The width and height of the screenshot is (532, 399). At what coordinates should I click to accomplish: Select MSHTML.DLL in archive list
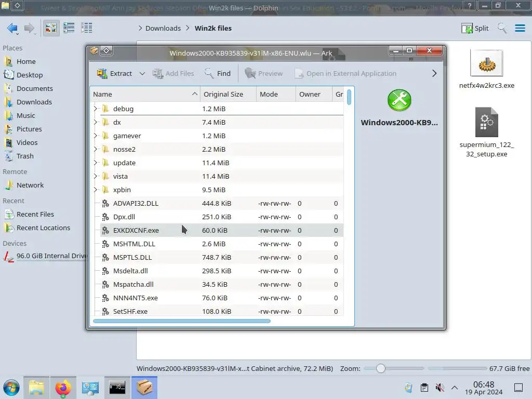[x=222, y=244]
